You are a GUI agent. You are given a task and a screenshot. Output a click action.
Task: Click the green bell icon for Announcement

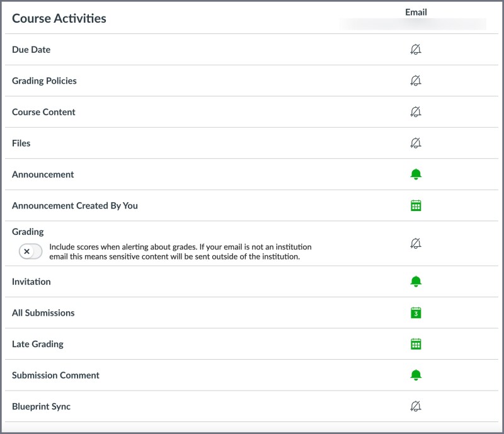416,174
